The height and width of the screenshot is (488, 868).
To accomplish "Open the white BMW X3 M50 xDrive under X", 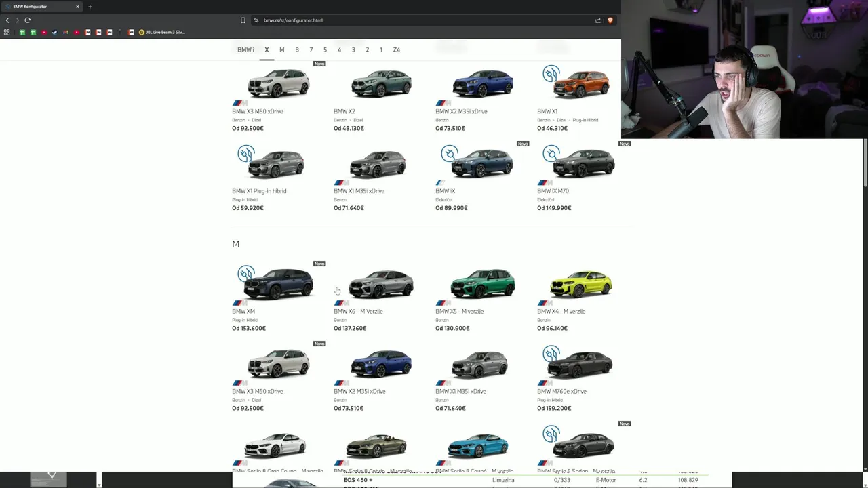I will (279, 83).
